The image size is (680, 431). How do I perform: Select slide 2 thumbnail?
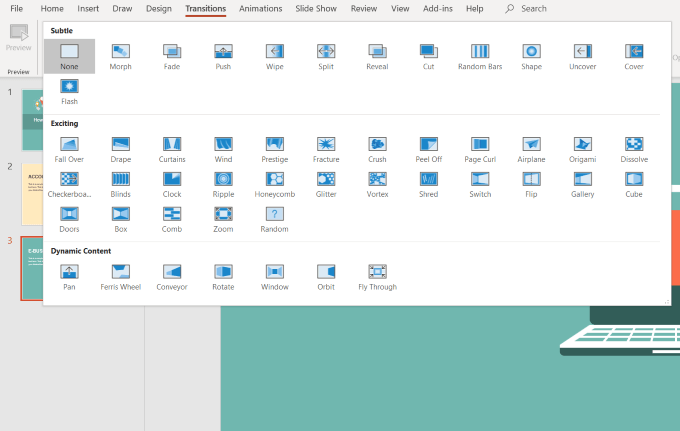click(33, 194)
